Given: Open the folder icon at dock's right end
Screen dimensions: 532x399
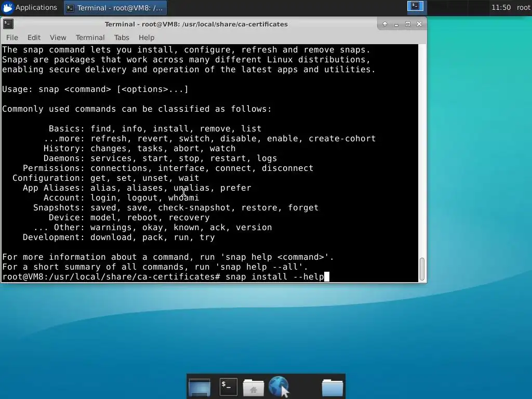Looking at the screenshot, I should [x=332, y=387].
